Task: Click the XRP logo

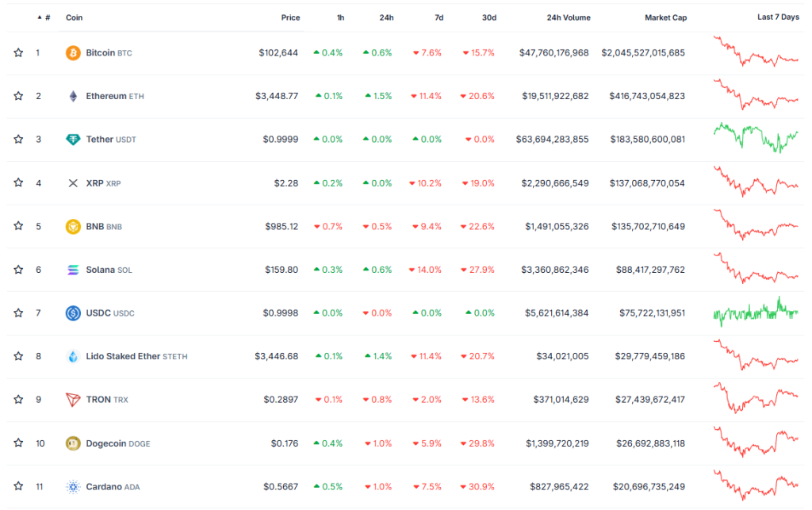Action: tap(73, 182)
